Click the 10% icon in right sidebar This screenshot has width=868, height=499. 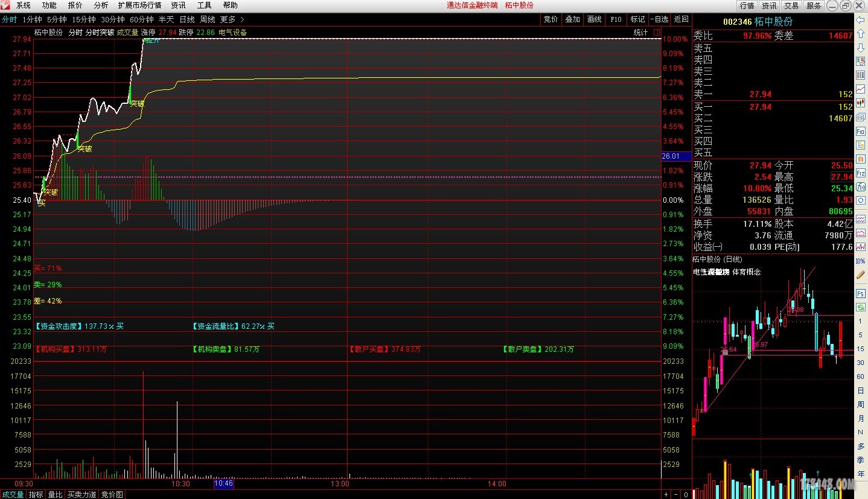pyautogui.click(x=860, y=261)
